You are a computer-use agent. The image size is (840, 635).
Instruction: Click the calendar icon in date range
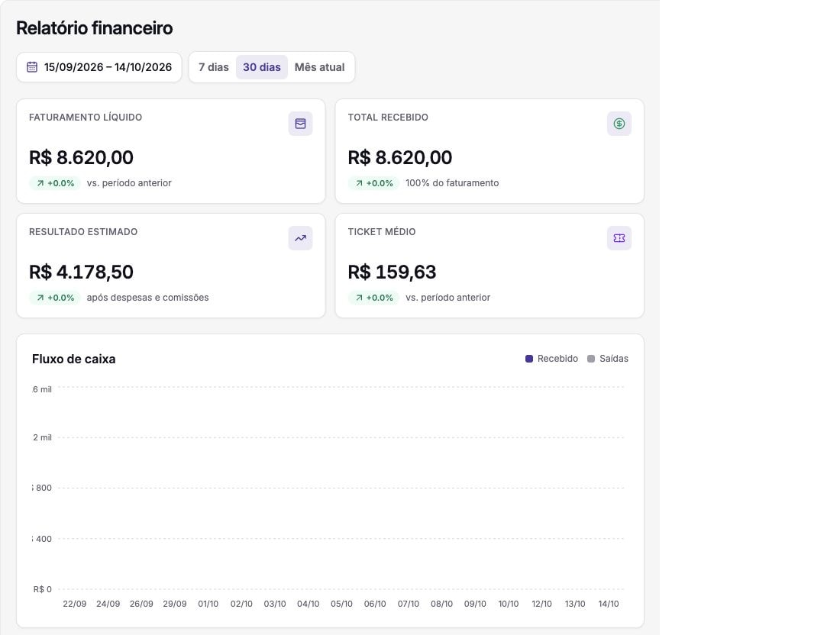point(32,67)
